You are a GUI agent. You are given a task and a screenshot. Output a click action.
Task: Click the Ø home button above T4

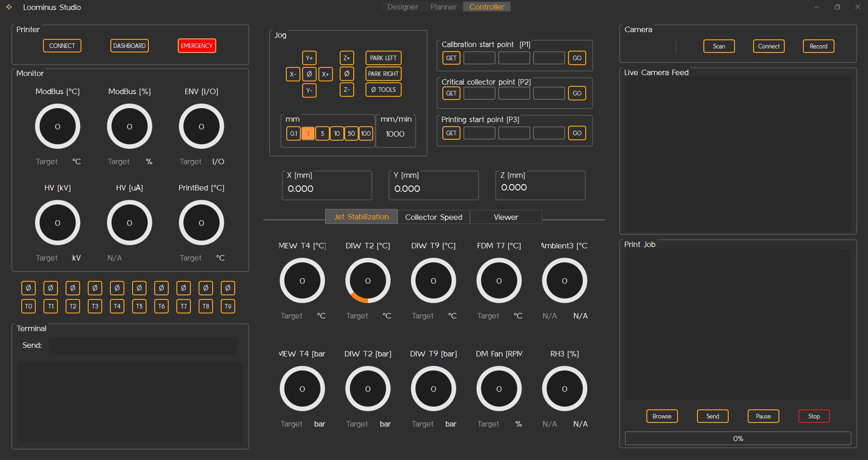(117, 288)
